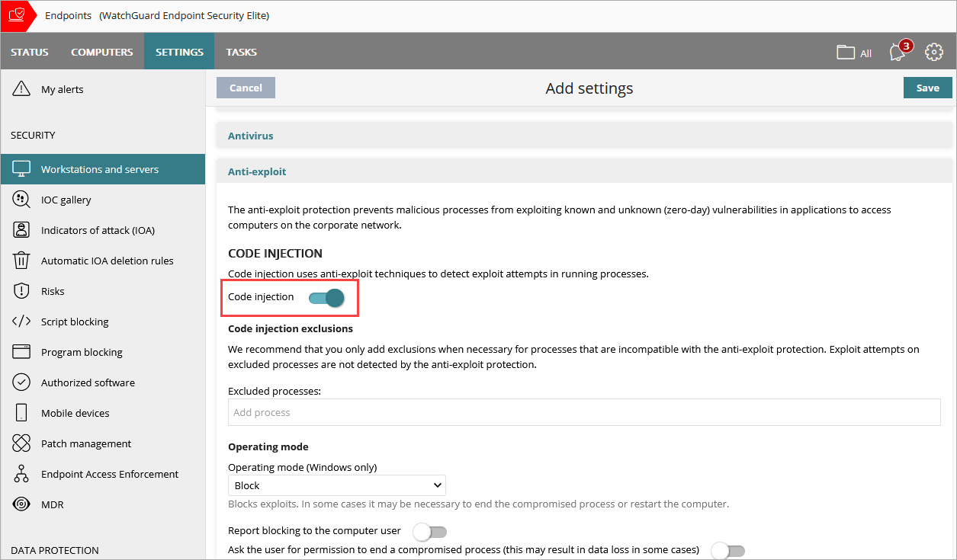957x560 pixels.
Task: Click the Patch management sidebar icon
Action: pyautogui.click(x=22, y=443)
